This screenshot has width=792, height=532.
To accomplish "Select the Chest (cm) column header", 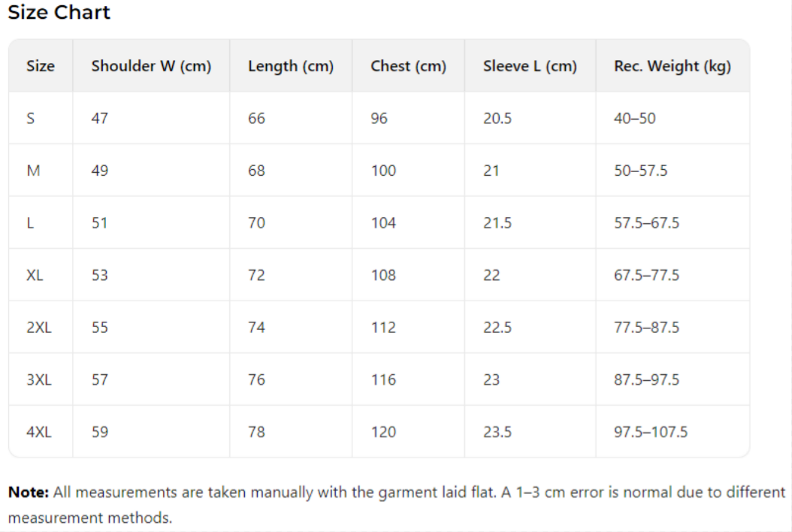I will [x=408, y=66].
